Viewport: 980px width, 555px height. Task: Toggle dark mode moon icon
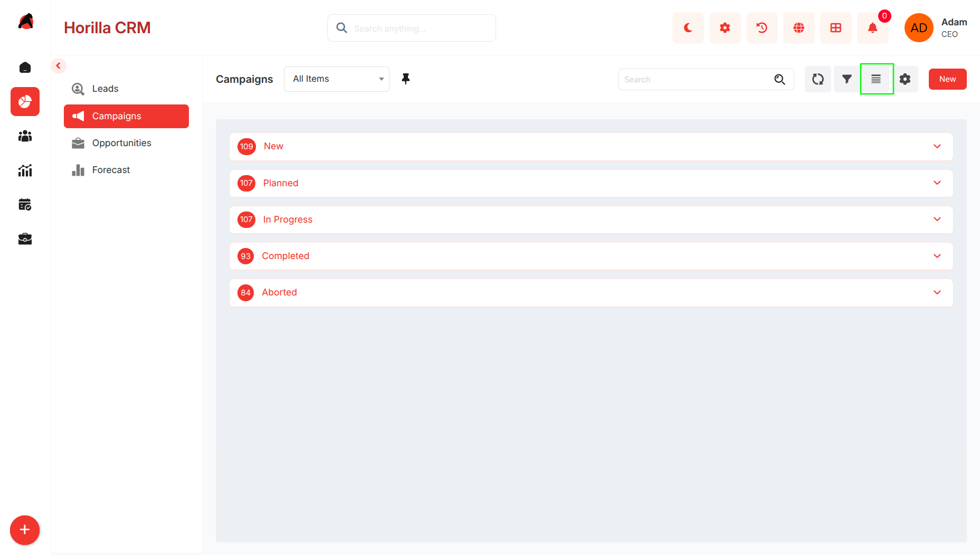(688, 28)
